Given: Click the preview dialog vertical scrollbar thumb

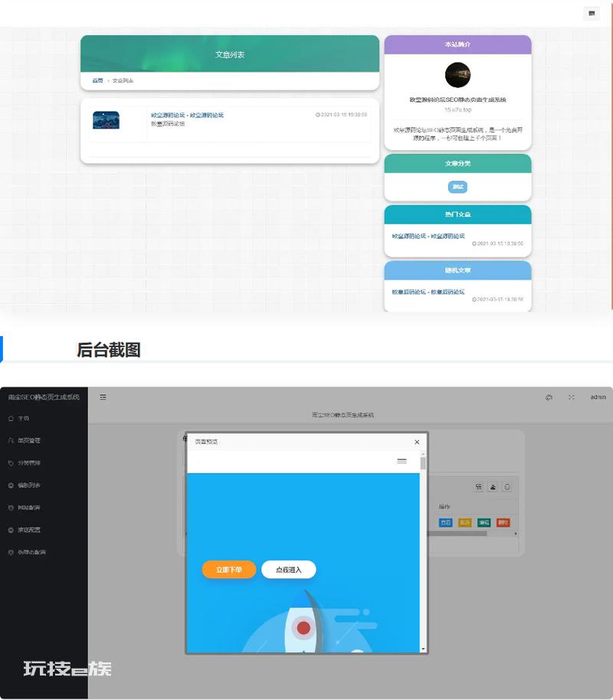Looking at the screenshot, I should click(x=423, y=463).
